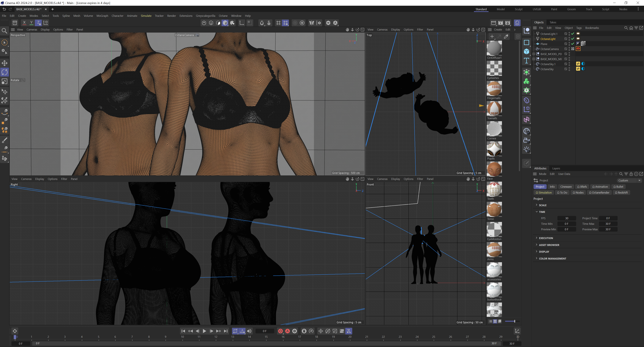Click the Cube primitive icon
Screen dimensions: 644x347
tap(526, 52)
